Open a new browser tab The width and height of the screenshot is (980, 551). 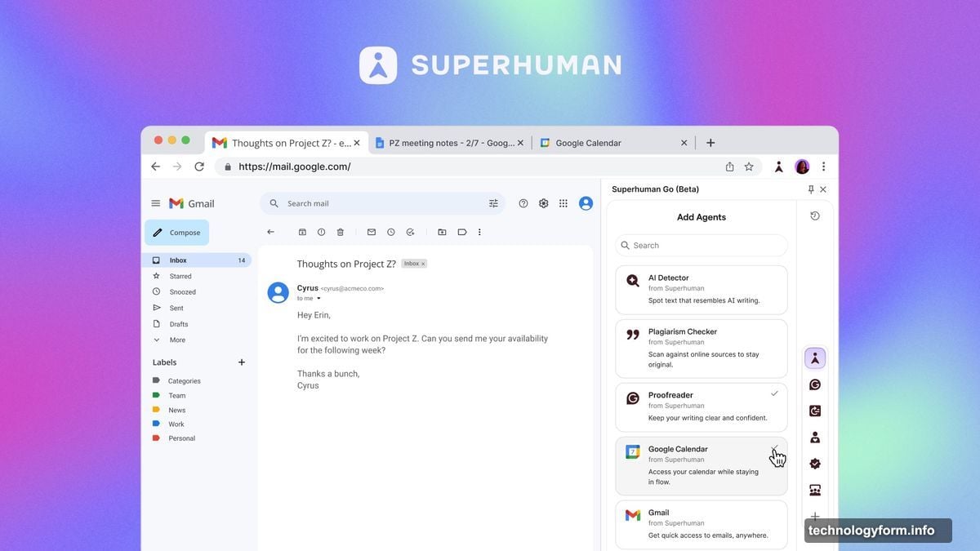[x=710, y=143]
